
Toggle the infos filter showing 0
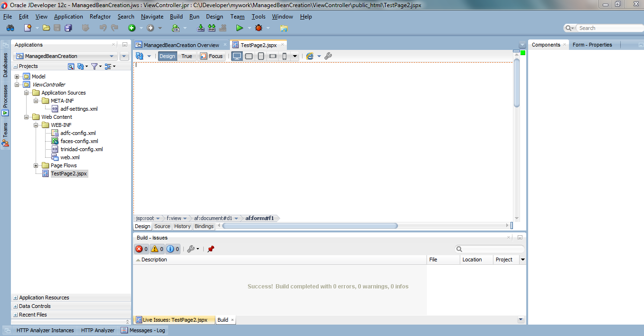(x=173, y=249)
